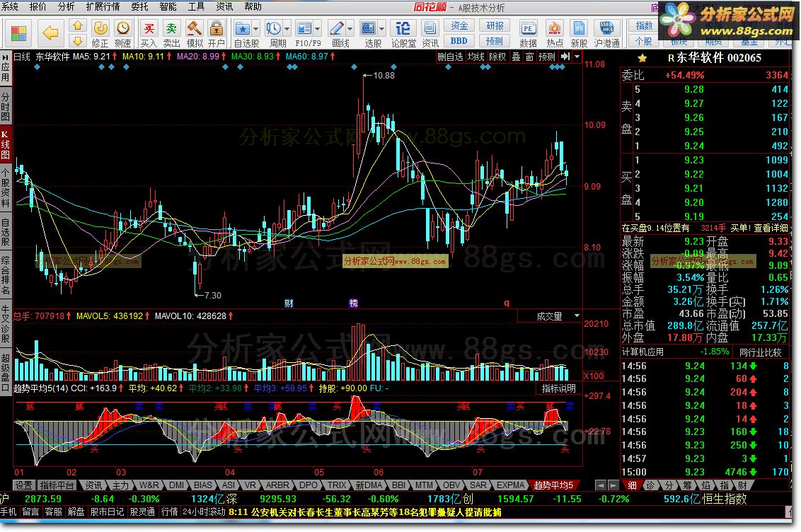The height and width of the screenshot is (532, 801).
Task: Select the 趋势平均5 indicator tab
Action: point(554,485)
